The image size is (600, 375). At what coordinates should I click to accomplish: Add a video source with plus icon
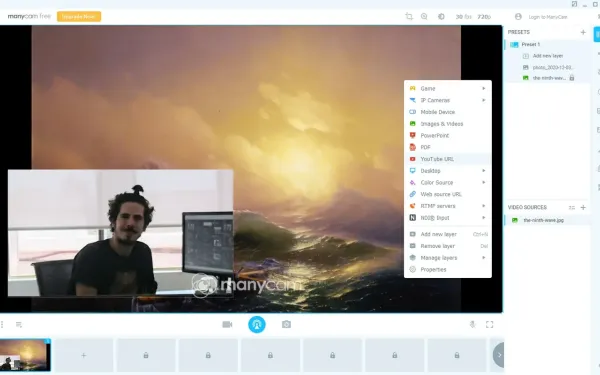pos(583,207)
